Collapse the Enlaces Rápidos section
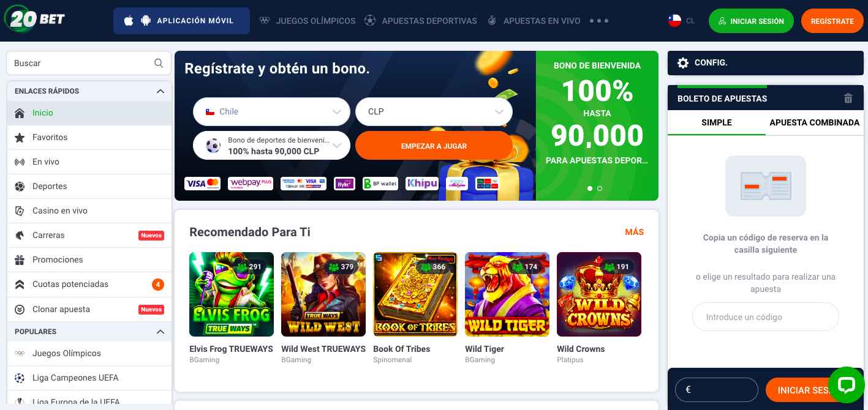 click(x=160, y=91)
